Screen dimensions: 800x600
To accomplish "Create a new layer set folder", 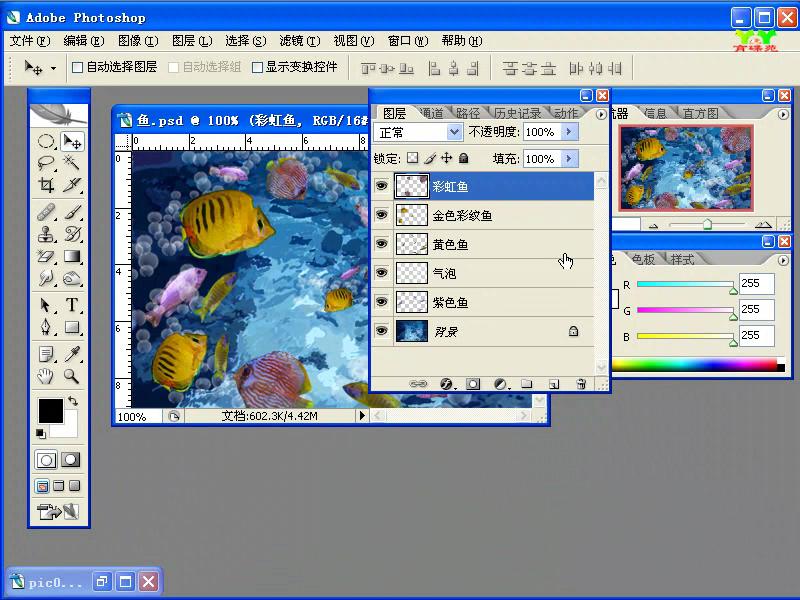I will 527,384.
